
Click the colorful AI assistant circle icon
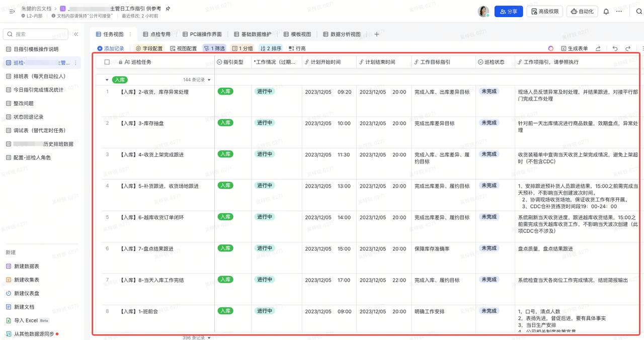tap(550, 49)
